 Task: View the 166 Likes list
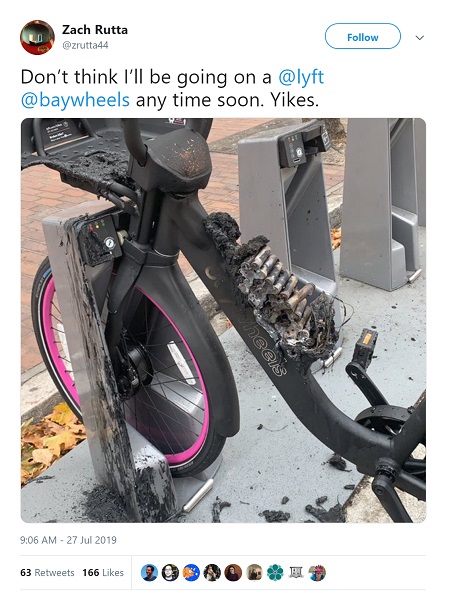pos(103,573)
